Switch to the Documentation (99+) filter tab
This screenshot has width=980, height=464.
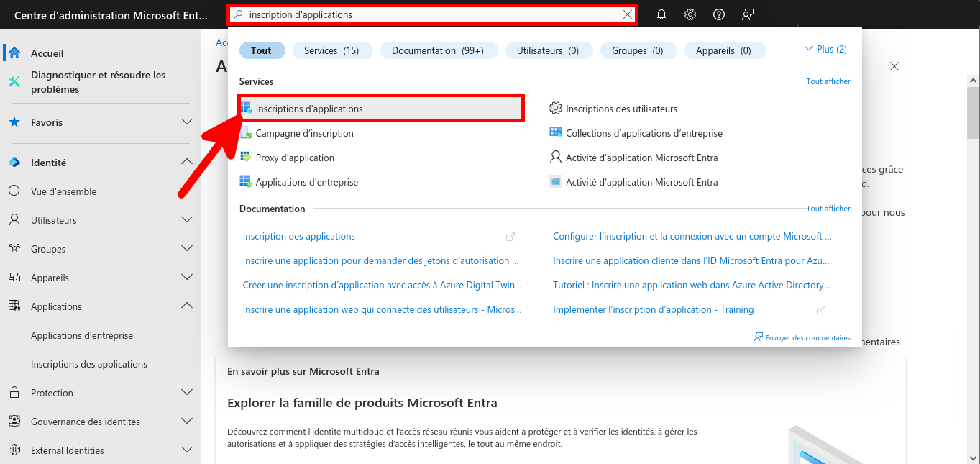pyautogui.click(x=439, y=50)
